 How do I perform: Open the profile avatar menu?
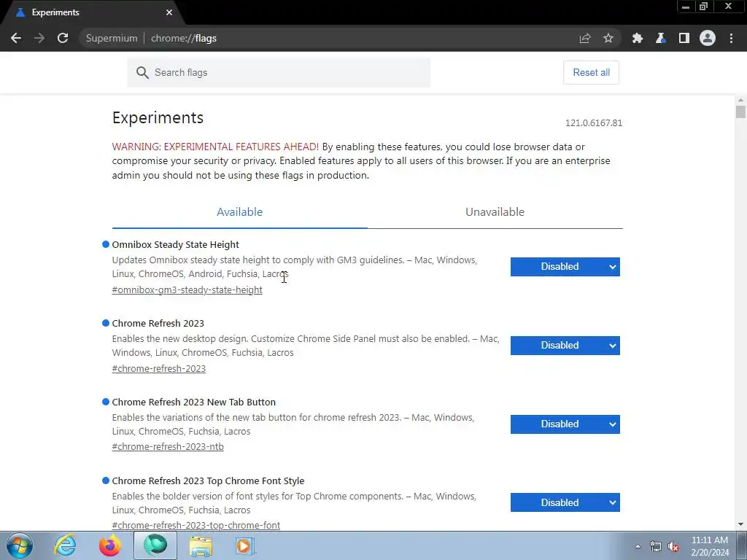(708, 38)
